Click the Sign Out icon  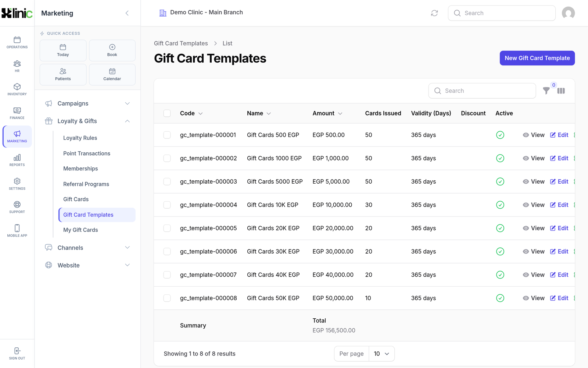pyautogui.click(x=17, y=353)
